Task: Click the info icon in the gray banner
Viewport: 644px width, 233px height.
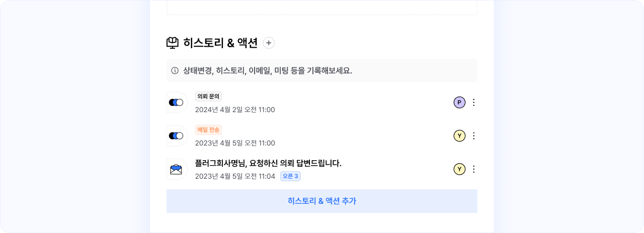Action: (175, 70)
